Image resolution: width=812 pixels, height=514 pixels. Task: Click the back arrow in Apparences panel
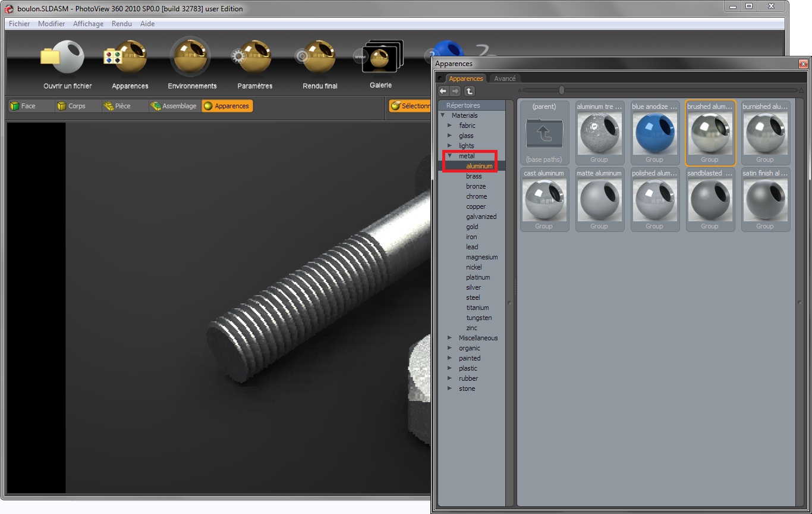click(x=443, y=91)
